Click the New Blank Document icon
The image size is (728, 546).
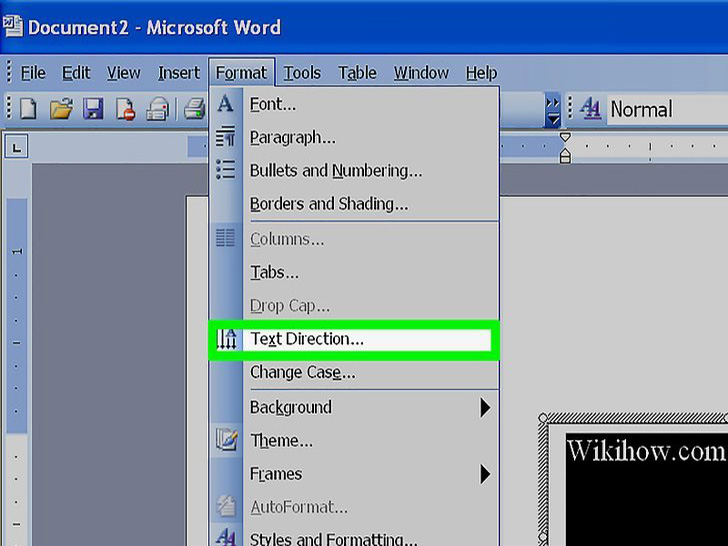pos(28,109)
